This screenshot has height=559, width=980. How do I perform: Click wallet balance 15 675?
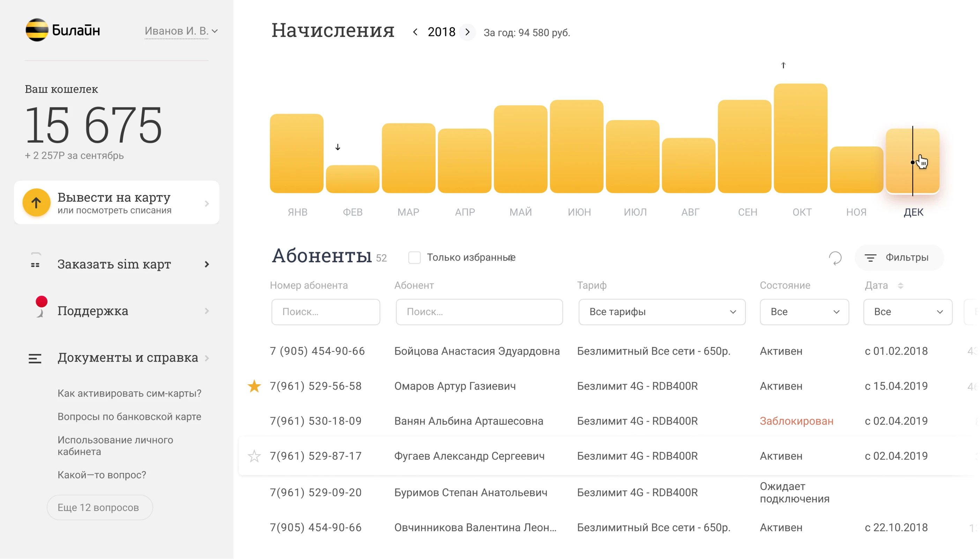point(93,125)
